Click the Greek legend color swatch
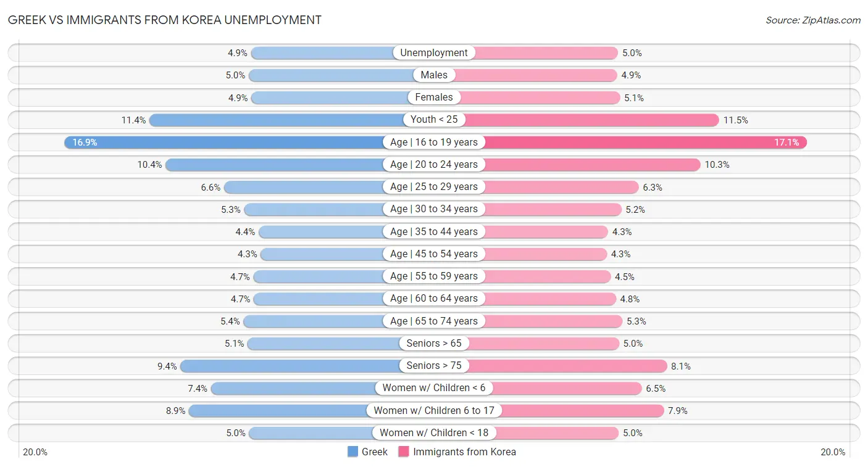 point(353,452)
